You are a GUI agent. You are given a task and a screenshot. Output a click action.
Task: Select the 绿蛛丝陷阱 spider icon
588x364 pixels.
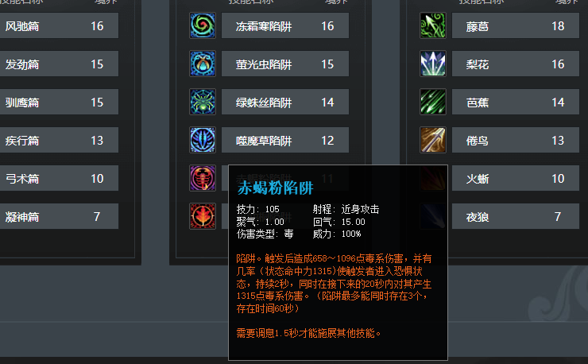203,102
